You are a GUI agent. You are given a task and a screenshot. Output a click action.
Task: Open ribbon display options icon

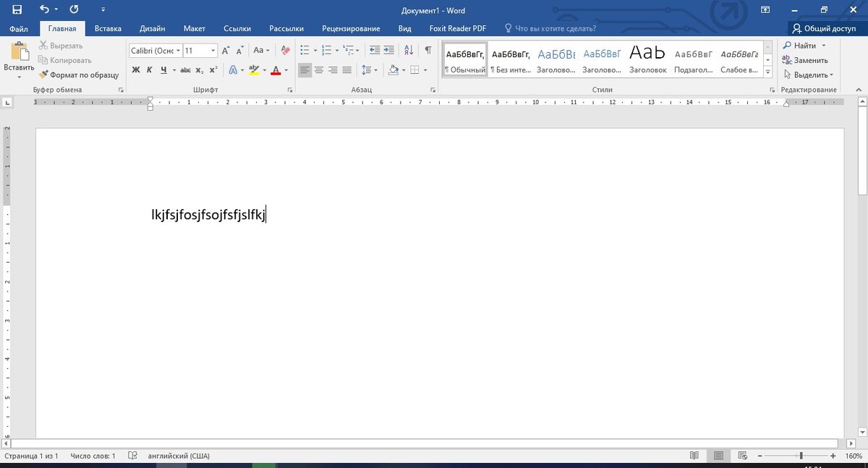pos(765,10)
